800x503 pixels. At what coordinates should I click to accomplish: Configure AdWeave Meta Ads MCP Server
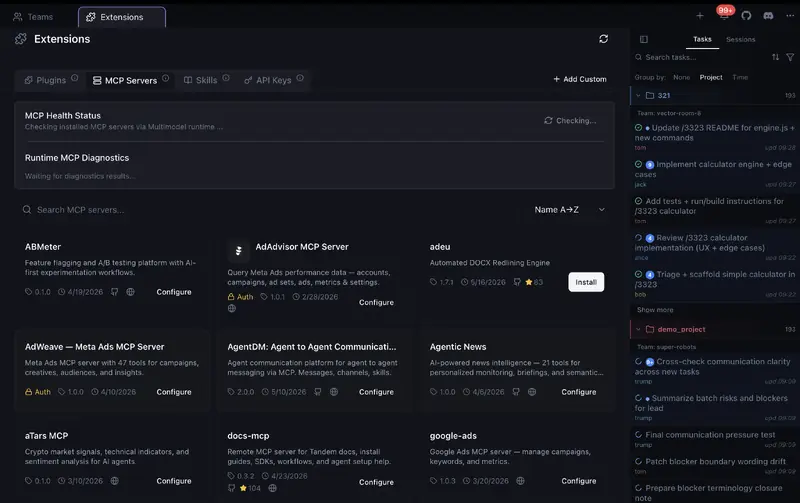pos(174,392)
